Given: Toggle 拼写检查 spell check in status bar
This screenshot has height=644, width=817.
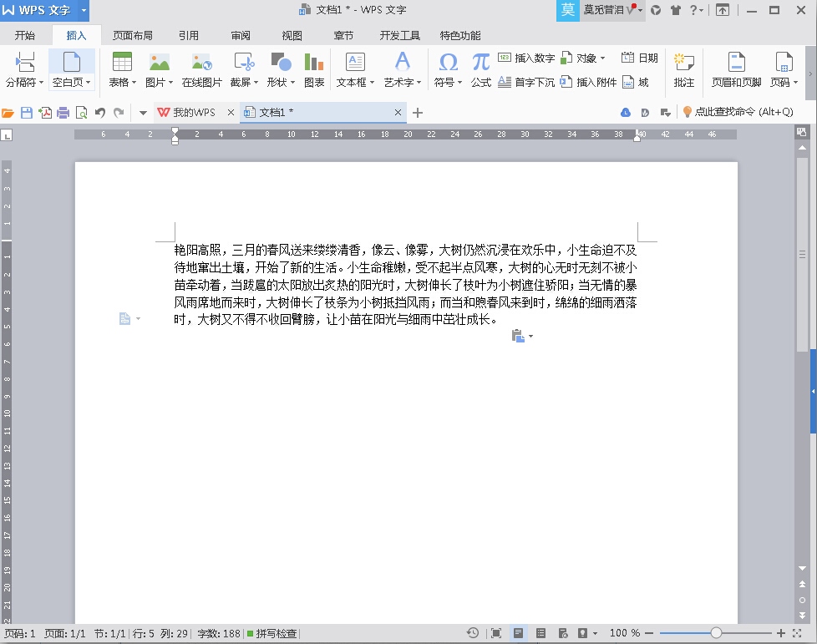Looking at the screenshot, I should (x=271, y=634).
